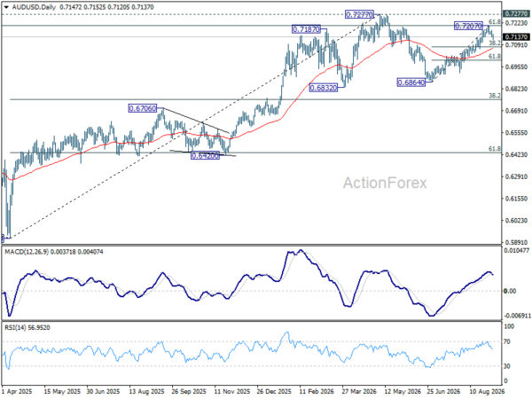Select the 0.68640 low price label

(x=411, y=82)
